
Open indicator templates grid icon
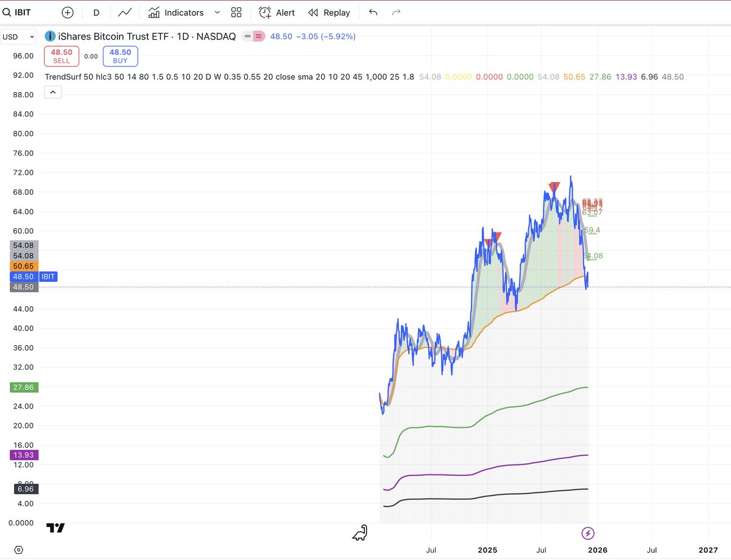[x=236, y=12]
